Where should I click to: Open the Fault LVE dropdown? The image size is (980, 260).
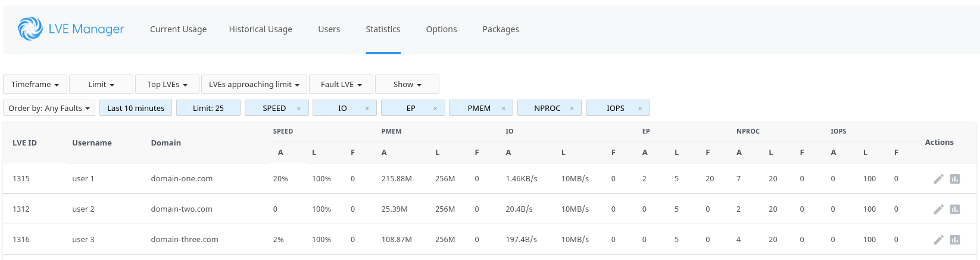coord(341,84)
